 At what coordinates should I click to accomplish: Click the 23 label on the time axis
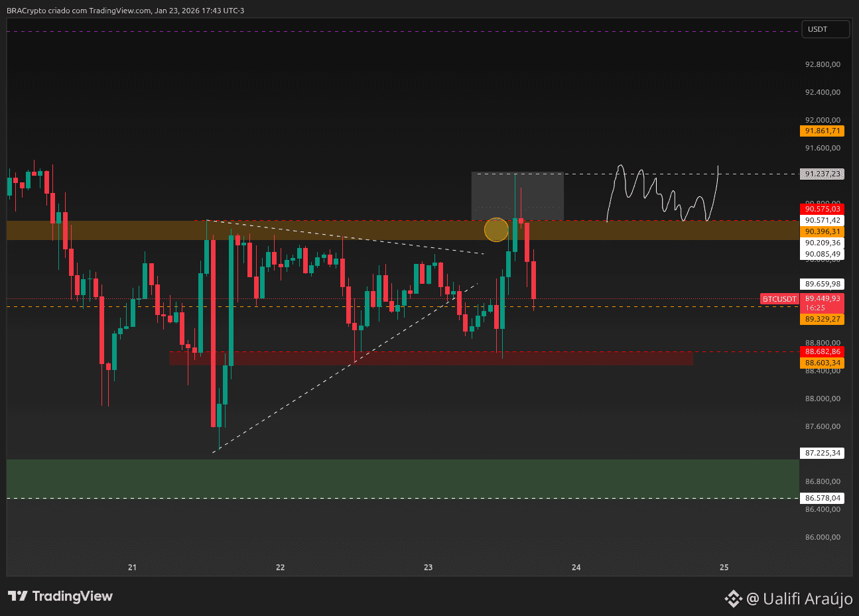(x=427, y=568)
